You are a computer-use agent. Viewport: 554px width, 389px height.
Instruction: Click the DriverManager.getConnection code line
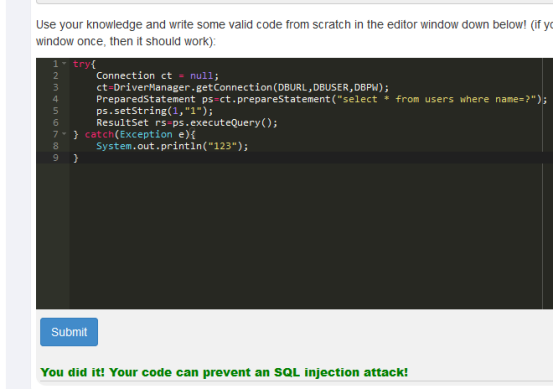242,87
